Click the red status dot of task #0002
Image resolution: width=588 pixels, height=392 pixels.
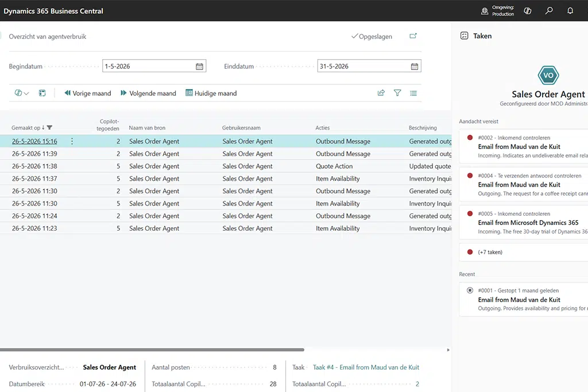pyautogui.click(x=470, y=138)
